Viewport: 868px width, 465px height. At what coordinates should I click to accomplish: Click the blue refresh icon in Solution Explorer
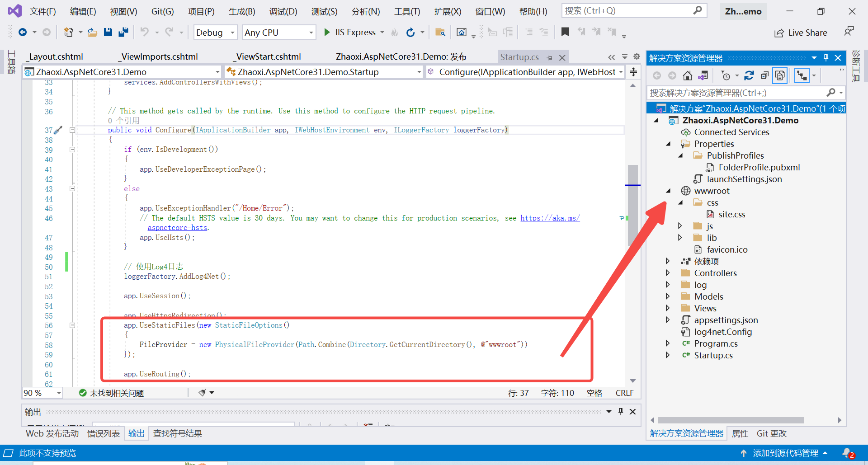point(749,75)
